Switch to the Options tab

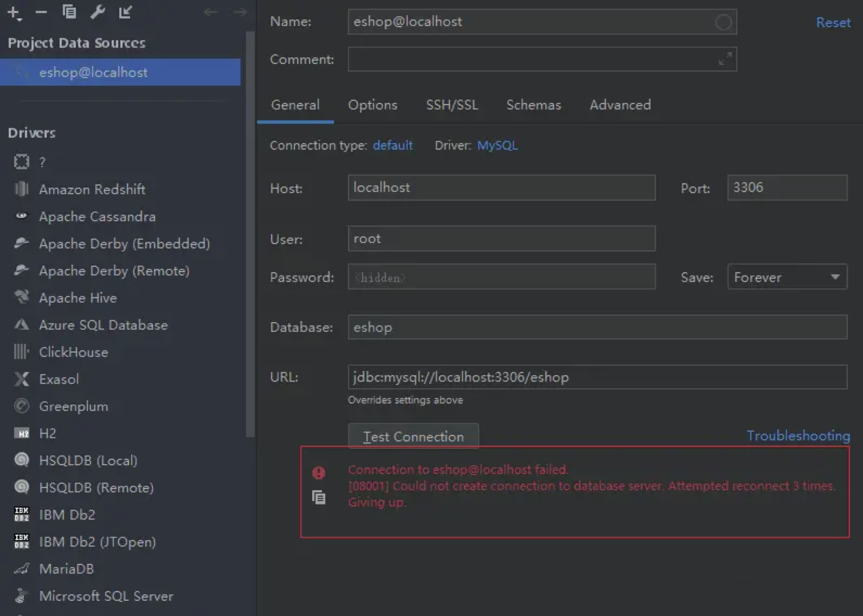click(x=373, y=105)
